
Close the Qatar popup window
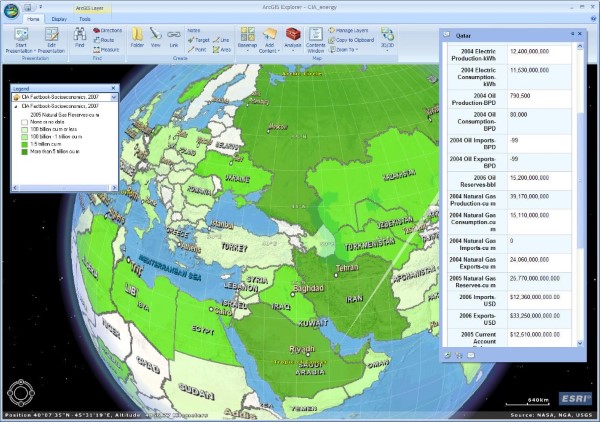(580, 34)
